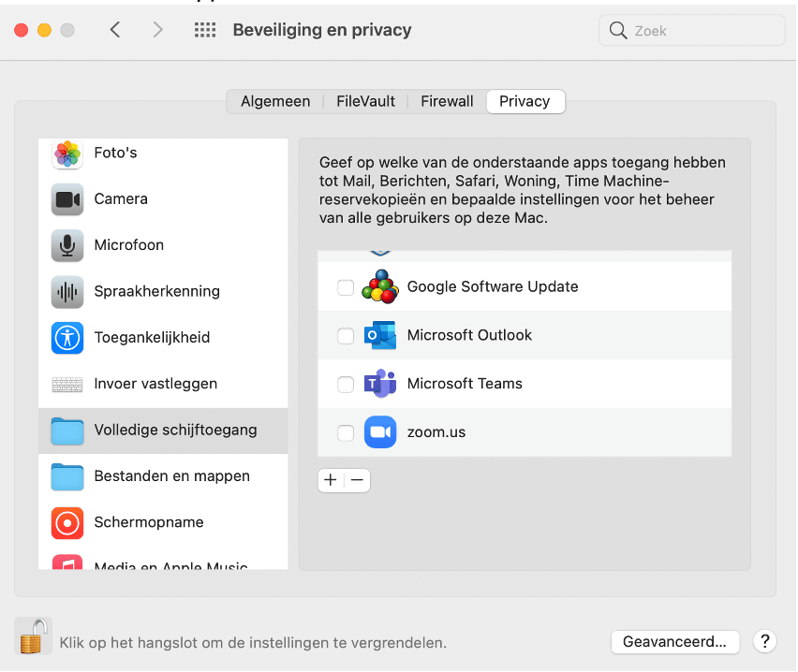This screenshot has height=672, width=798.
Task: Open help with the question mark button
Action: coord(765,641)
